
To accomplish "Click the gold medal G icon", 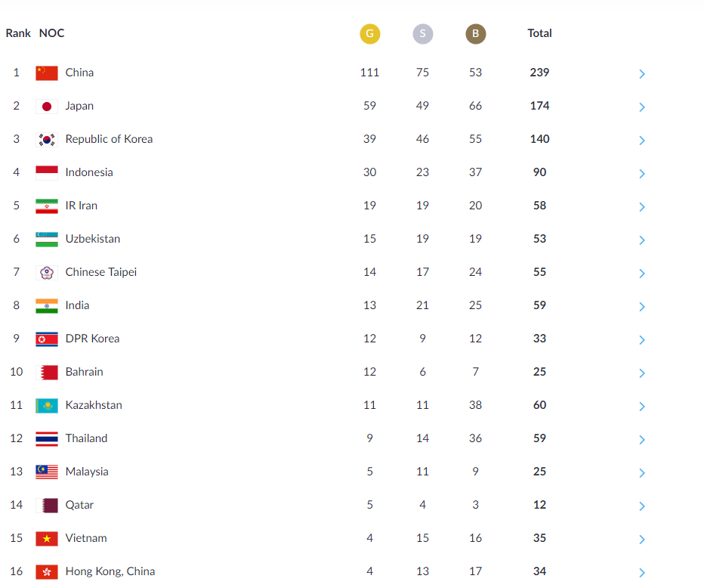I will pyautogui.click(x=369, y=34).
